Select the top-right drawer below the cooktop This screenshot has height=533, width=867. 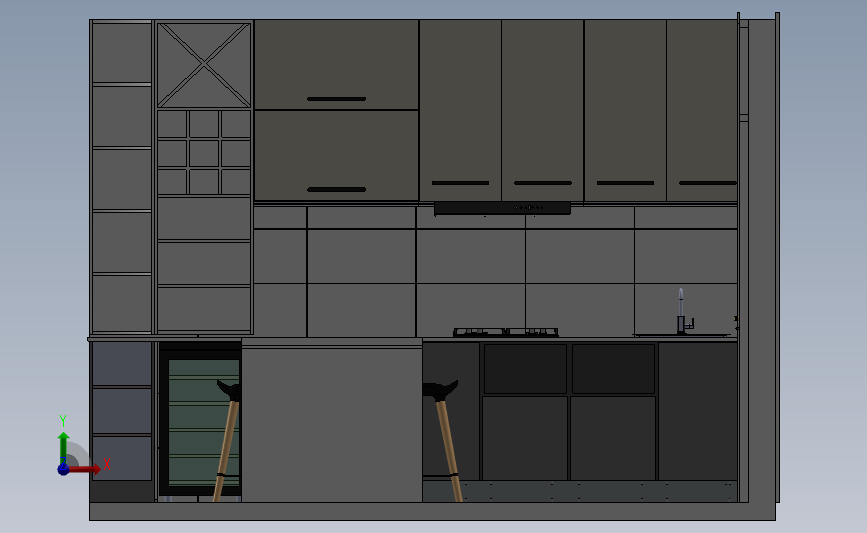pos(613,369)
